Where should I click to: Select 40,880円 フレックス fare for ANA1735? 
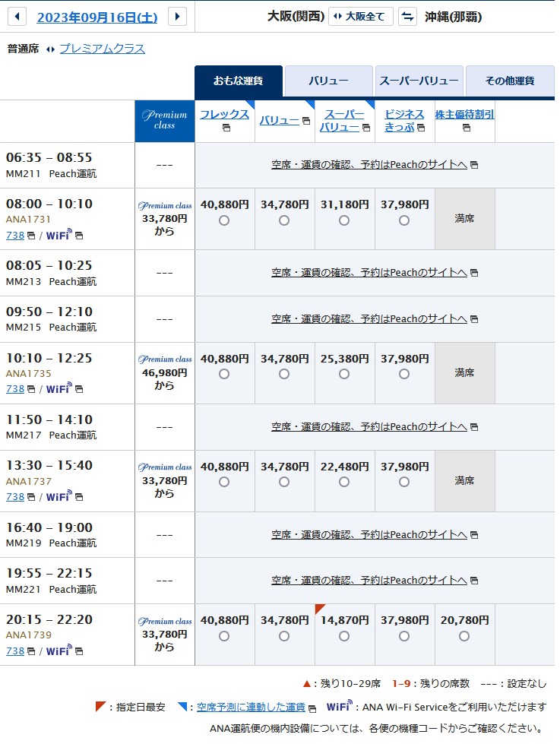click(x=224, y=374)
